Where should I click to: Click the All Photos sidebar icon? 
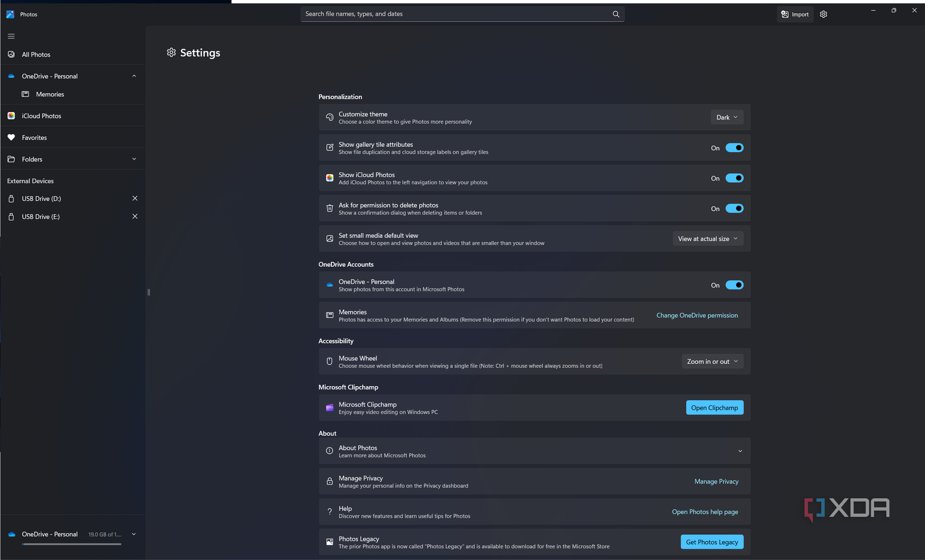pos(11,54)
